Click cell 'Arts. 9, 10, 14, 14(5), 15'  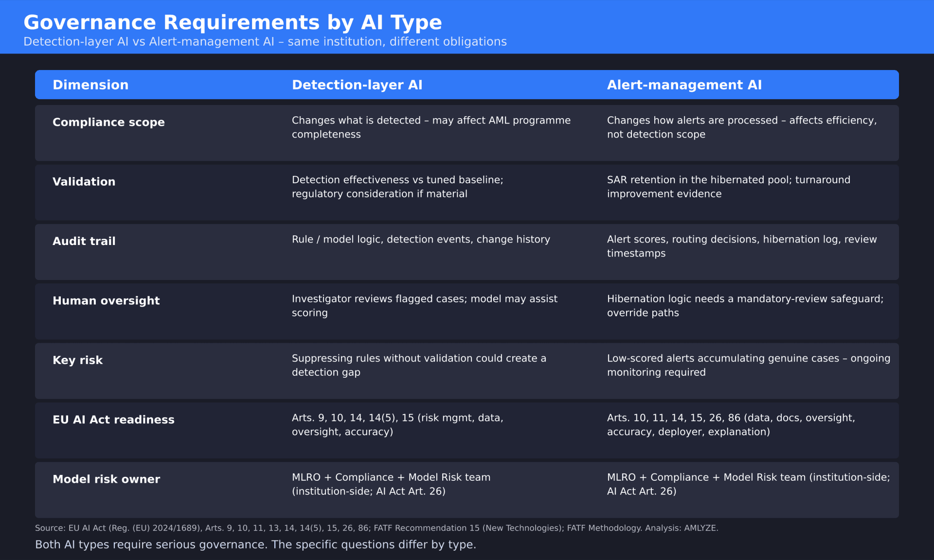point(397,425)
